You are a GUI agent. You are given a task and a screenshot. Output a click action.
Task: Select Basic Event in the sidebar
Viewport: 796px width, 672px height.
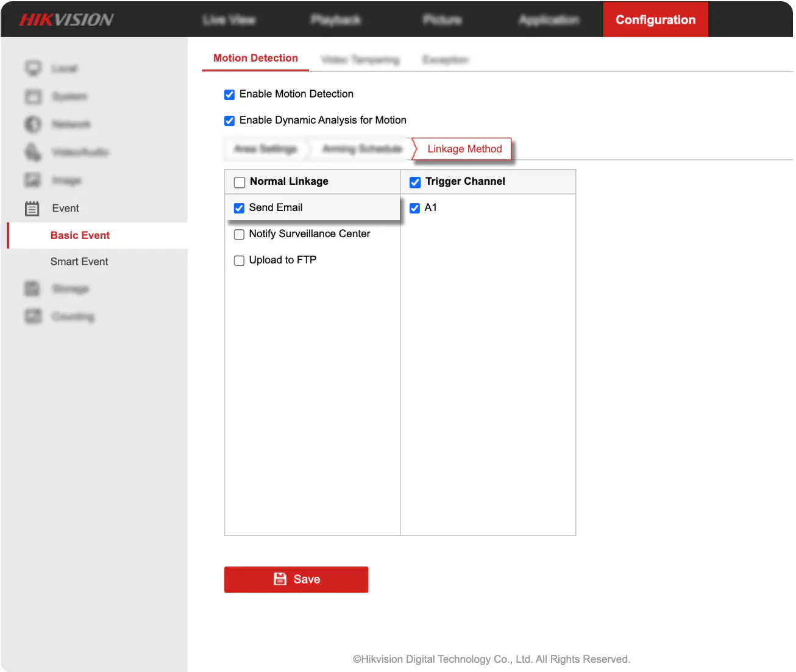click(80, 235)
